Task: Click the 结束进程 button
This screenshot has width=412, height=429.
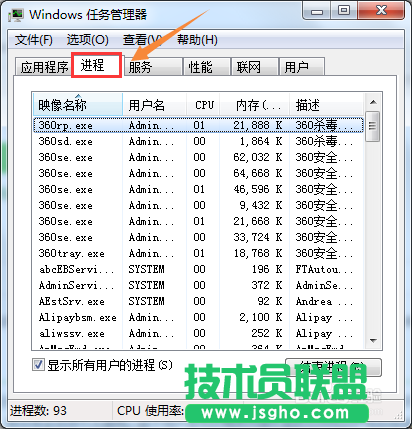Action: click(333, 368)
